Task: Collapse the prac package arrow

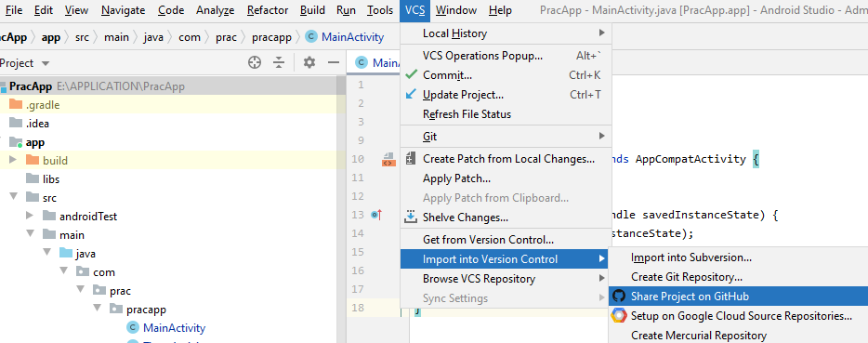Action: 80,290
